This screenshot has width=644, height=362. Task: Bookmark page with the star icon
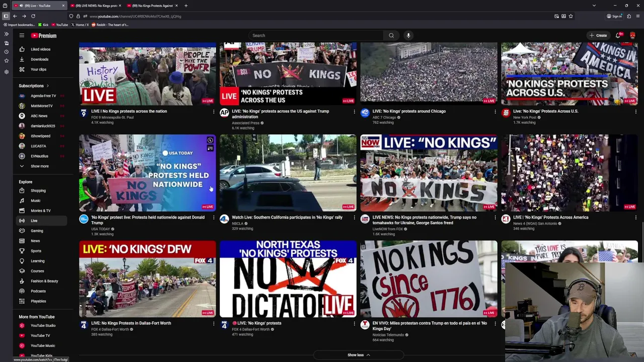(x=571, y=16)
